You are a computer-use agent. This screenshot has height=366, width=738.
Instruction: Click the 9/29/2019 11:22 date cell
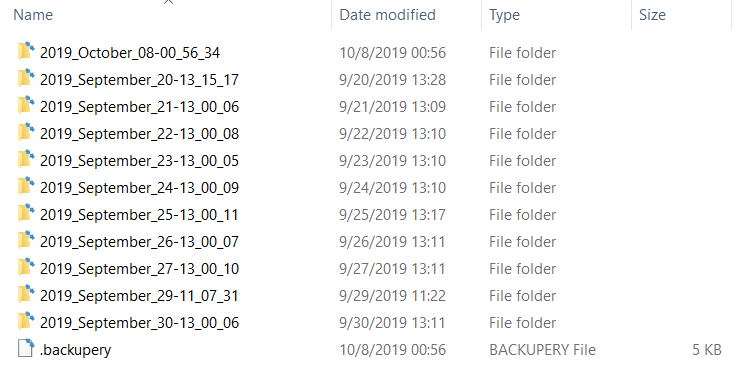[x=393, y=296]
